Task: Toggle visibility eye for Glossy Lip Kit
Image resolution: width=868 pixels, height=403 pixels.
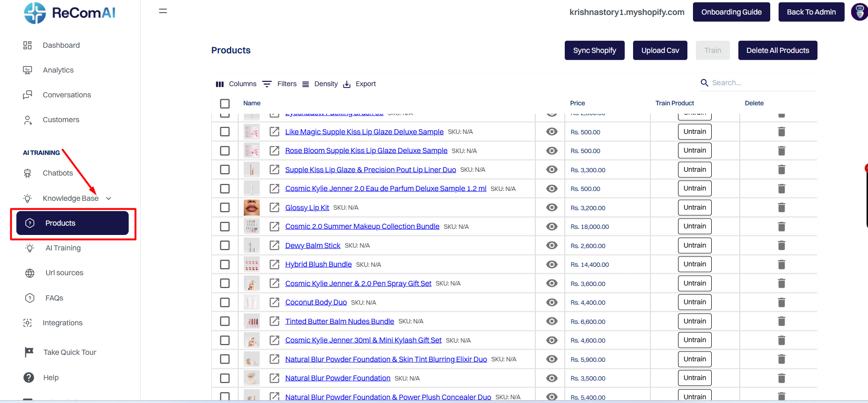Action: pos(552,207)
